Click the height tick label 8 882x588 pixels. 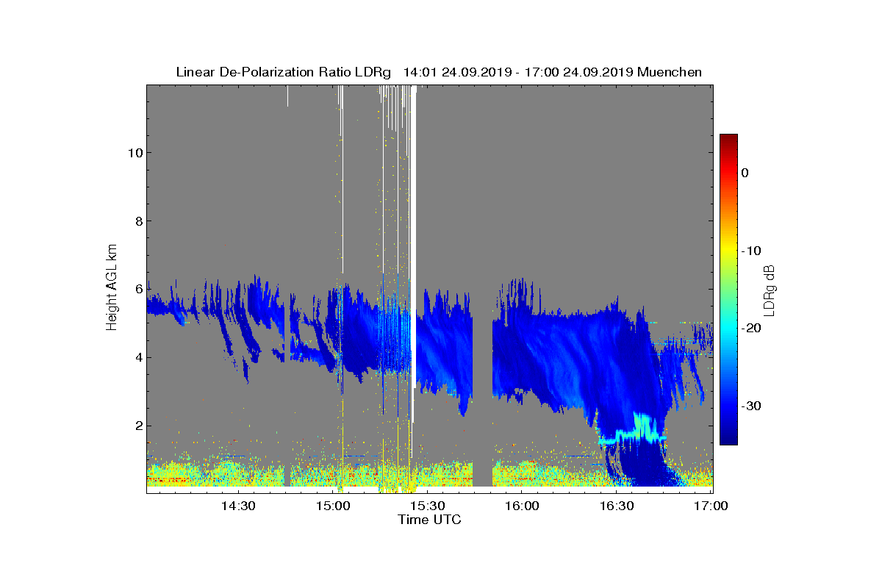(x=138, y=221)
